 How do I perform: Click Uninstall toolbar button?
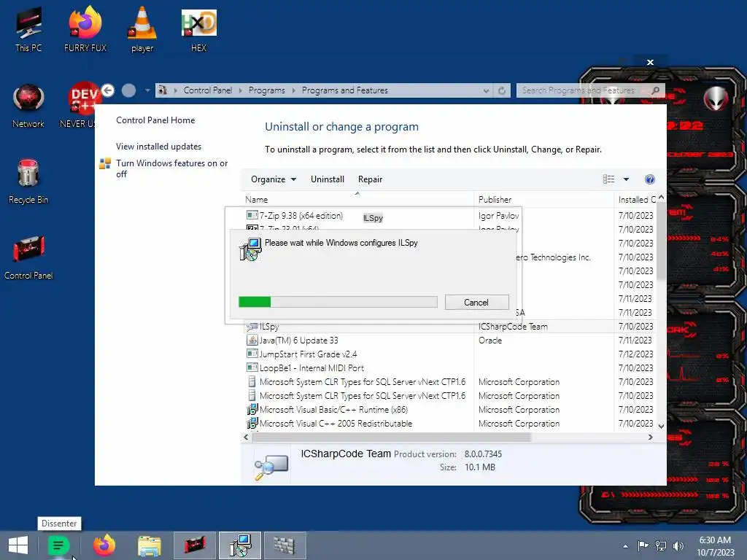tap(328, 179)
